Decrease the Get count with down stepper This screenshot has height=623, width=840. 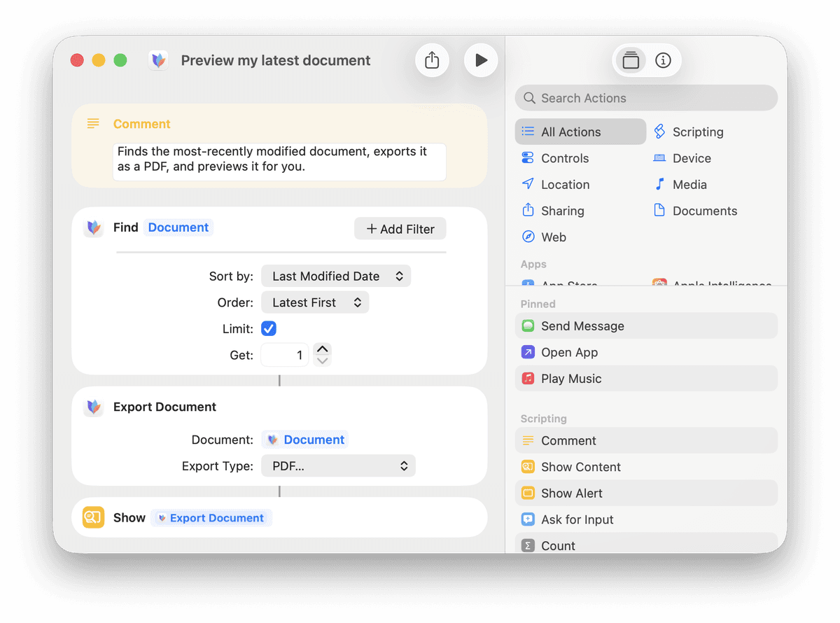(322, 360)
